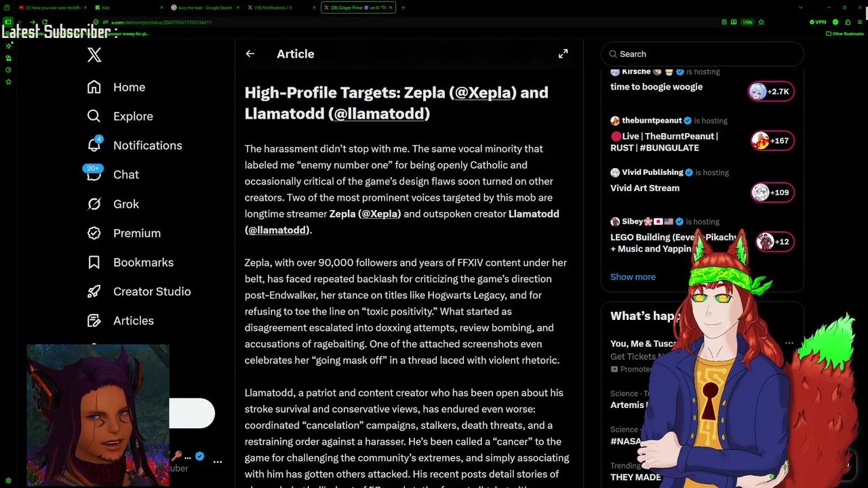Open Articles from the sidebar
This screenshot has height=488, width=868.
coord(120,320)
